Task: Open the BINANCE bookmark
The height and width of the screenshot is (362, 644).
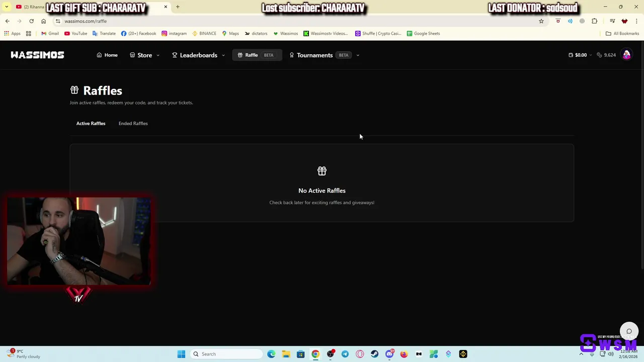Action: point(204,33)
